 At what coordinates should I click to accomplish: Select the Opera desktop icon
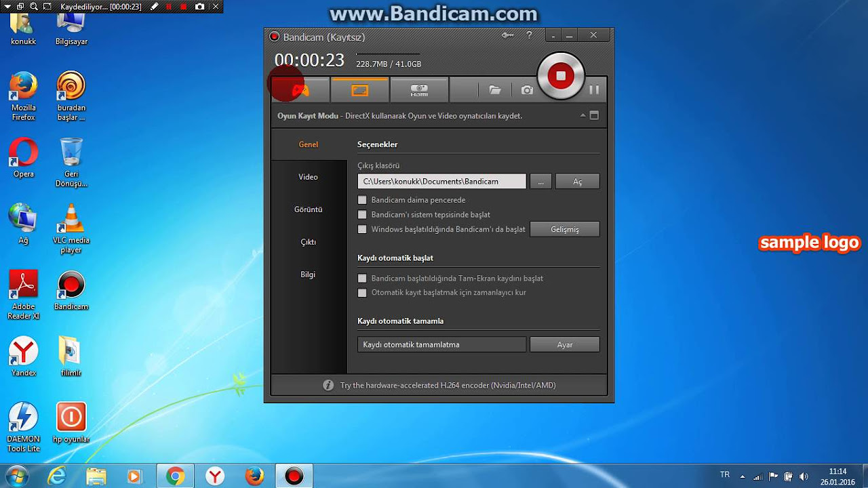coord(23,158)
